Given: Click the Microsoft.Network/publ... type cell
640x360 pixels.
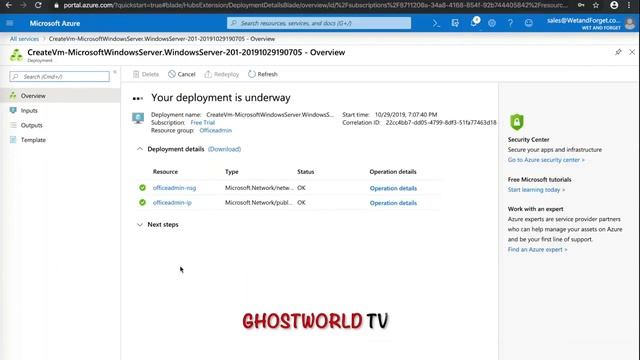Looking at the screenshot, I should (259, 202).
